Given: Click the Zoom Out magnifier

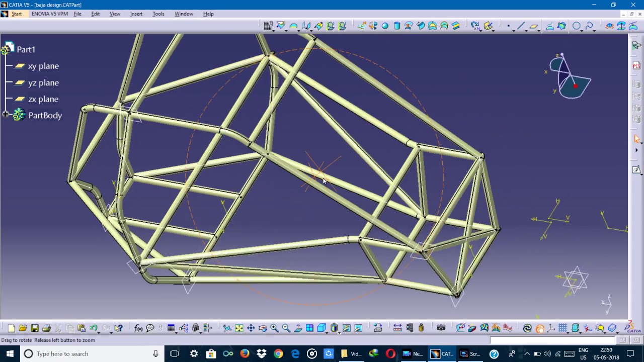Looking at the screenshot, I should click(286, 328).
